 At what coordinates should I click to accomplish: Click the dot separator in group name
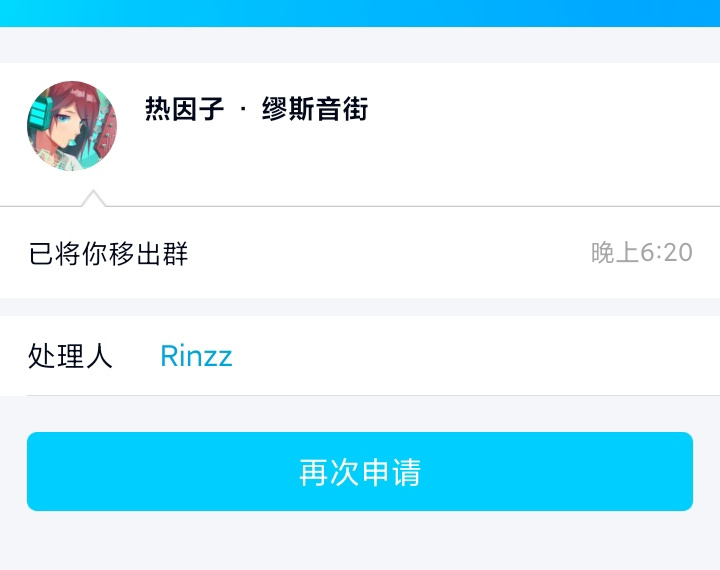pos(243,109)
